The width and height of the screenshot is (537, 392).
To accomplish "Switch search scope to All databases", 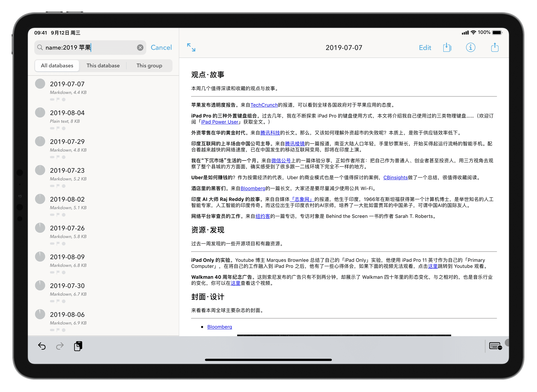I will [x=57, y=66].
